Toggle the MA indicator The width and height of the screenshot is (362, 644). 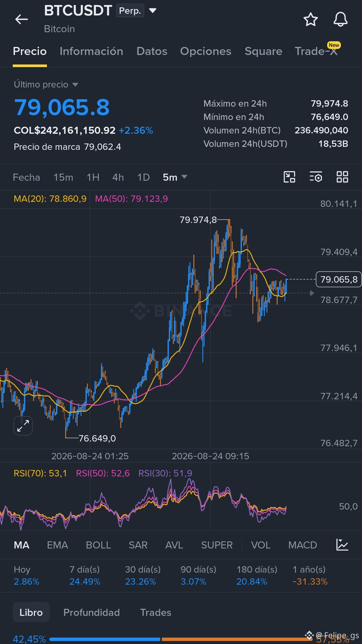pyautogui.click(x=21, y=545)
